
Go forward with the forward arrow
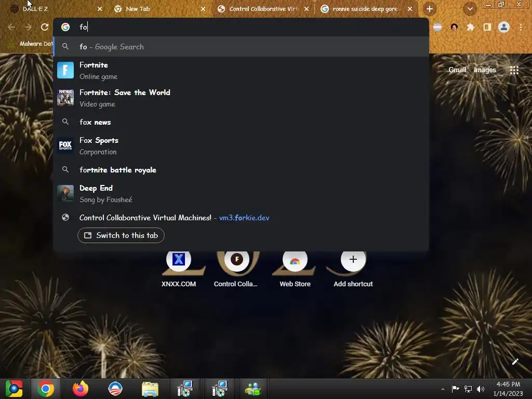28,27
